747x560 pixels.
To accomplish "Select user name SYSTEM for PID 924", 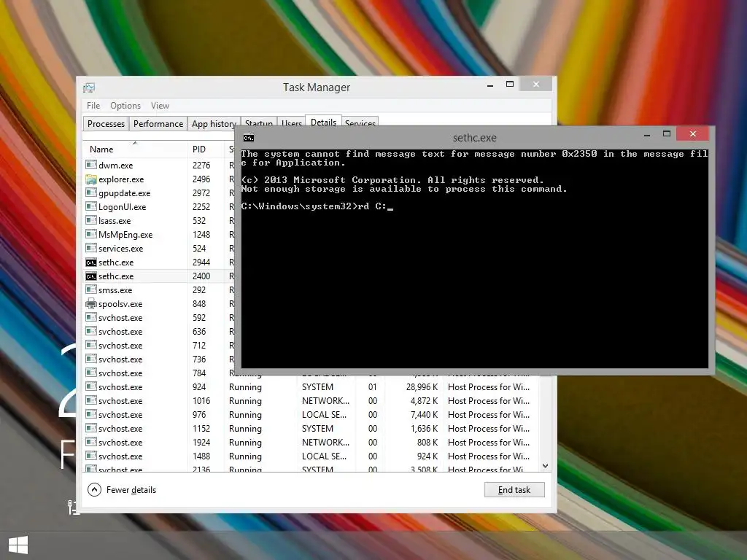I will [x=317, y=386].
